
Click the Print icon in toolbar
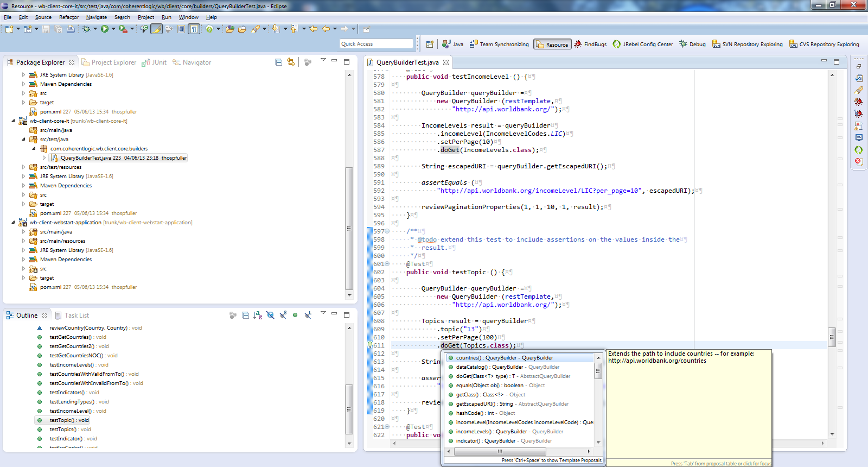point(71,29)
